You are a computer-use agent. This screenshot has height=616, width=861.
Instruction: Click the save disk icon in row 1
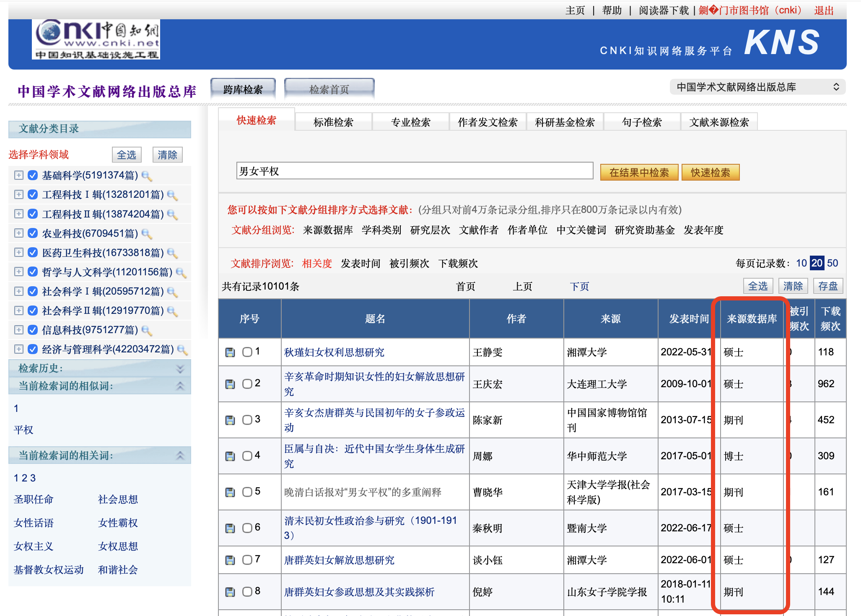[x=230, y=352]
